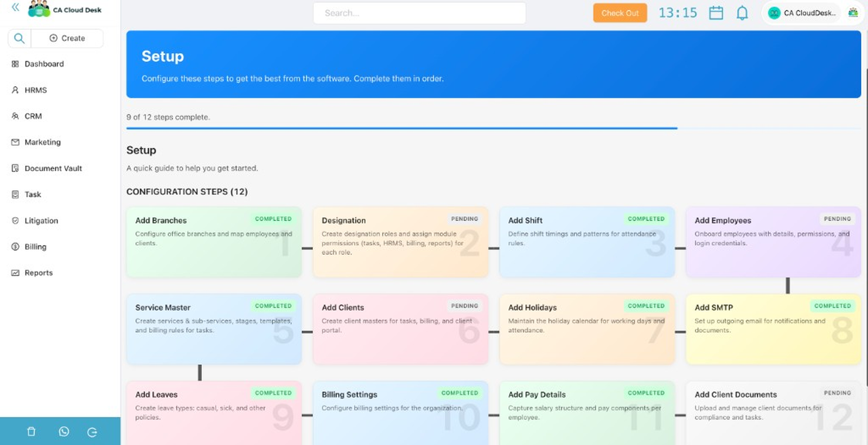868x445 pixels.
Task: Click "A quick guide to help you get started."
Action: [192, 168]
